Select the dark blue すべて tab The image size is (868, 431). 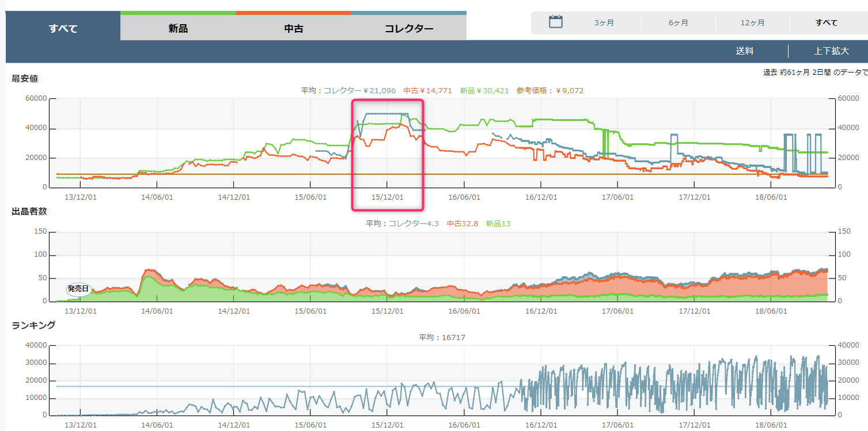[63, 28]
